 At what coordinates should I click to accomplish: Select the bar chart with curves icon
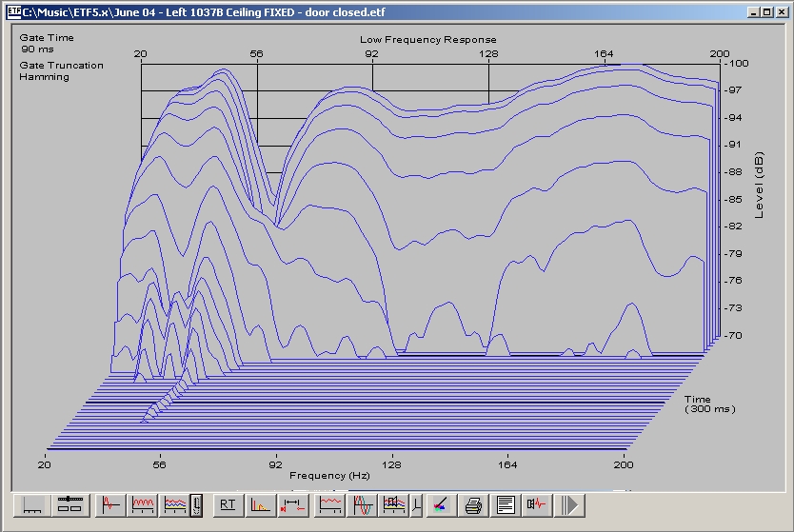tap(393, 504)
